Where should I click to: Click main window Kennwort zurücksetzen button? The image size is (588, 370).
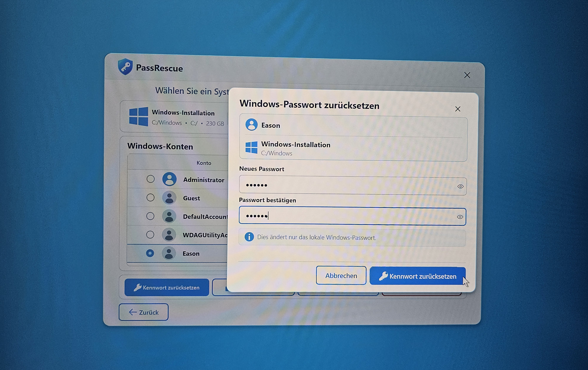tap(167, 287)
